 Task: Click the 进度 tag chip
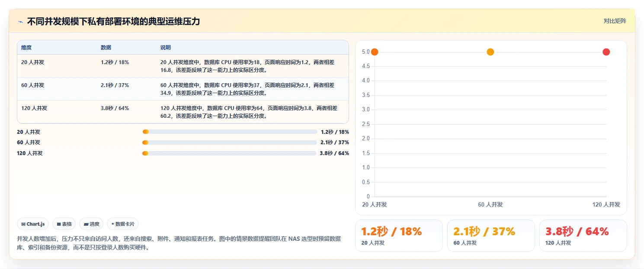pos(91,224)
